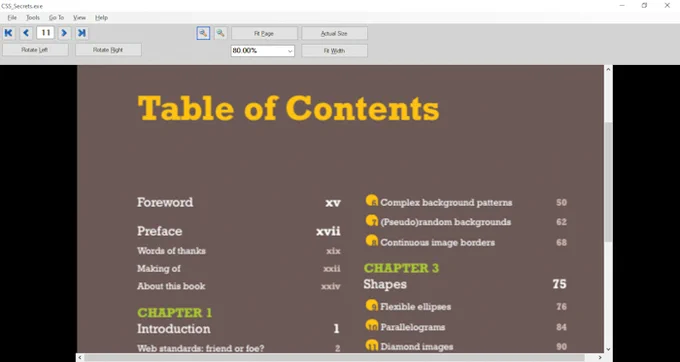Minimize the CSS_Secrets window
Viewport: 680px width, 362px height.
(x=622, y=6)
